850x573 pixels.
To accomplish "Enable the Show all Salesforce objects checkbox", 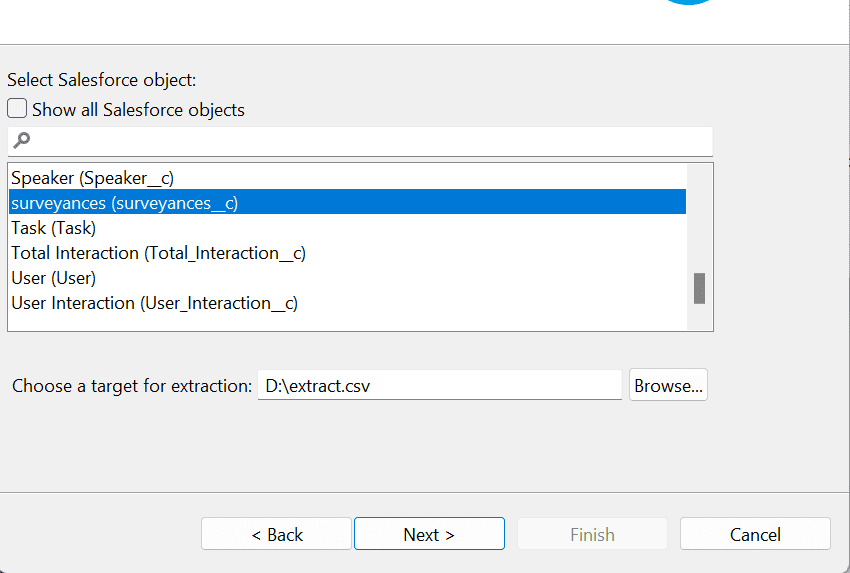I will 18,109.
